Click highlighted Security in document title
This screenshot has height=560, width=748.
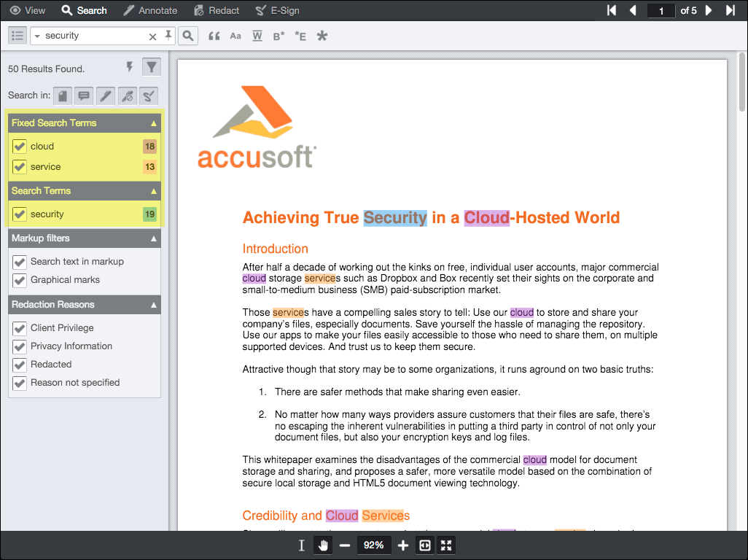pyautogui.click(x=395, y=217)
